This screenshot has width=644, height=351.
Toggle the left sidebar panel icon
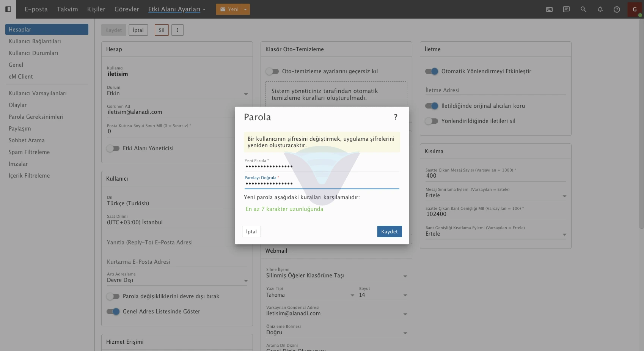8,9
